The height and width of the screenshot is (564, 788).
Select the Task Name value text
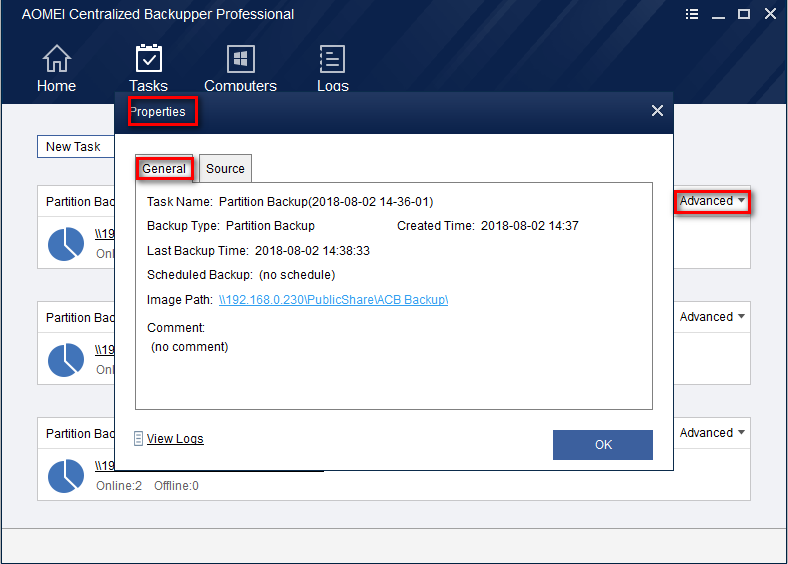[326, 202]
